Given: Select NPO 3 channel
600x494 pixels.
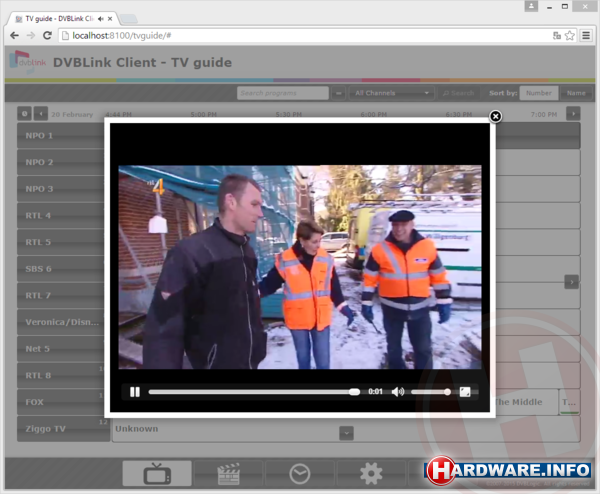Looking at the screenshot, I should [x=60, y=189].
